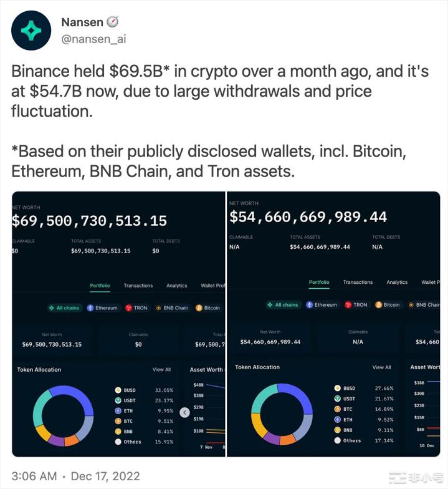Click the left arrow button between the images
This screenshot has width=448, height=489.
[x=184, y=412]
